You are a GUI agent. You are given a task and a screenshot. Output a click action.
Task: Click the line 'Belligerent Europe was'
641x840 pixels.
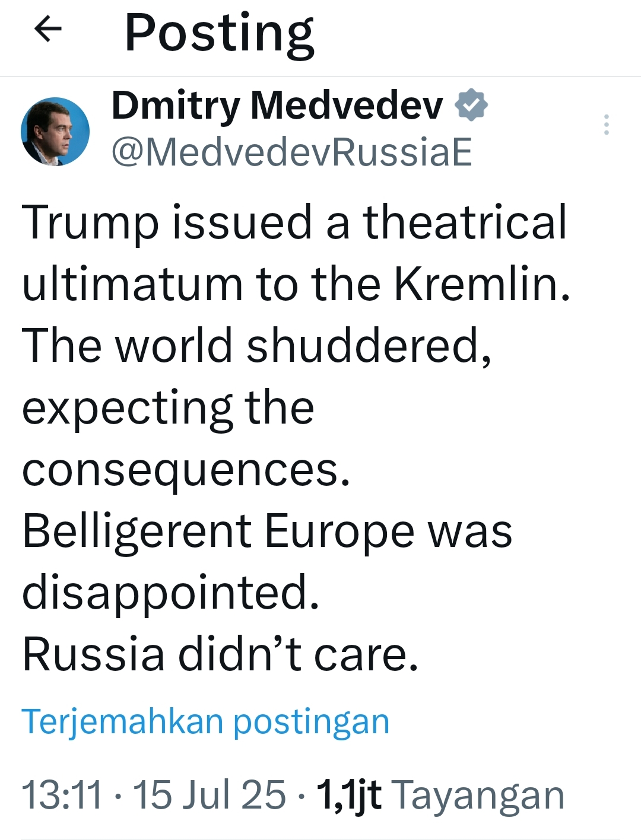click(x=267, y=531)
